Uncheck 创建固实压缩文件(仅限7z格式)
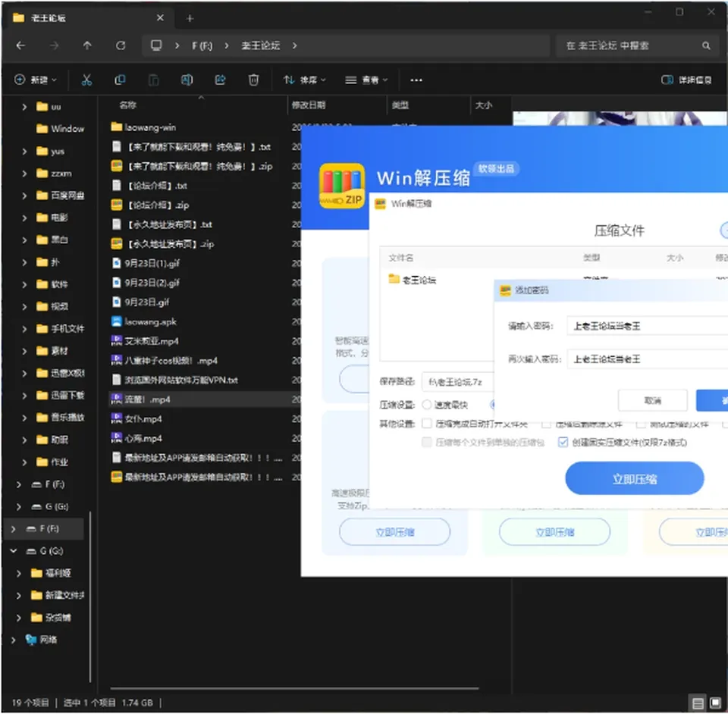The image size is (728, 714). (x=563, y=442)
